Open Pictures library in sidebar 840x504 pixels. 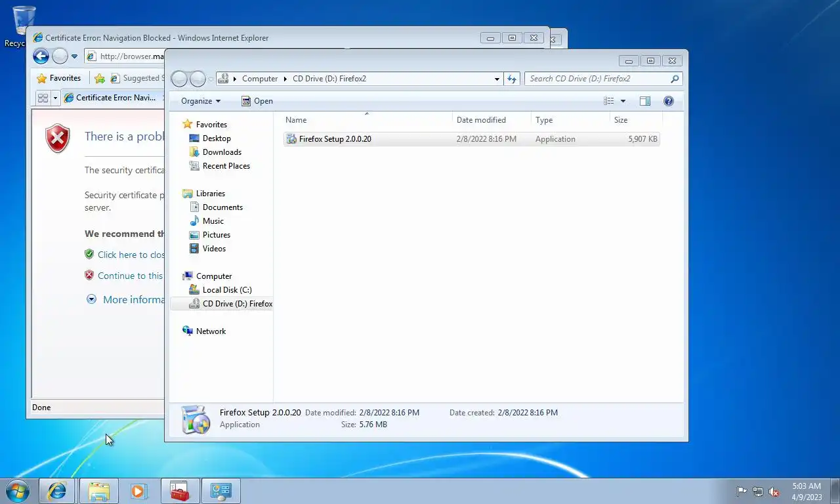[216, 235]
